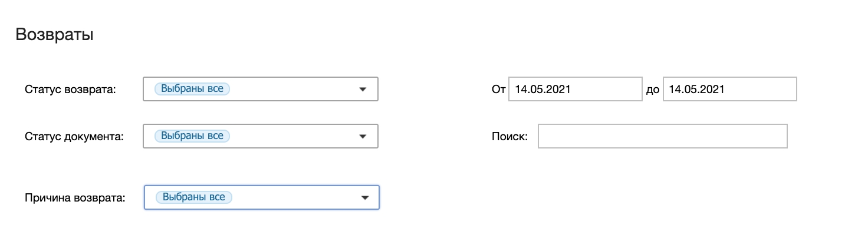
Task: Select the 'Выбраны все' tag in Статус возврата
Action: click(x=192, y=89)
